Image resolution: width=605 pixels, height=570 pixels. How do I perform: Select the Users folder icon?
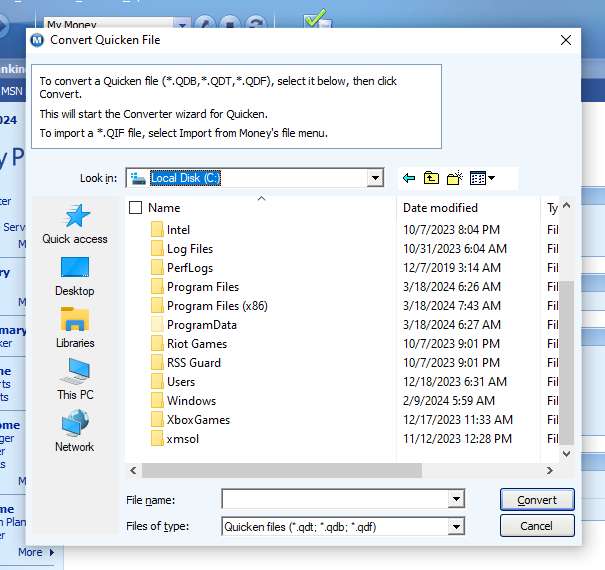coord(157,382)
